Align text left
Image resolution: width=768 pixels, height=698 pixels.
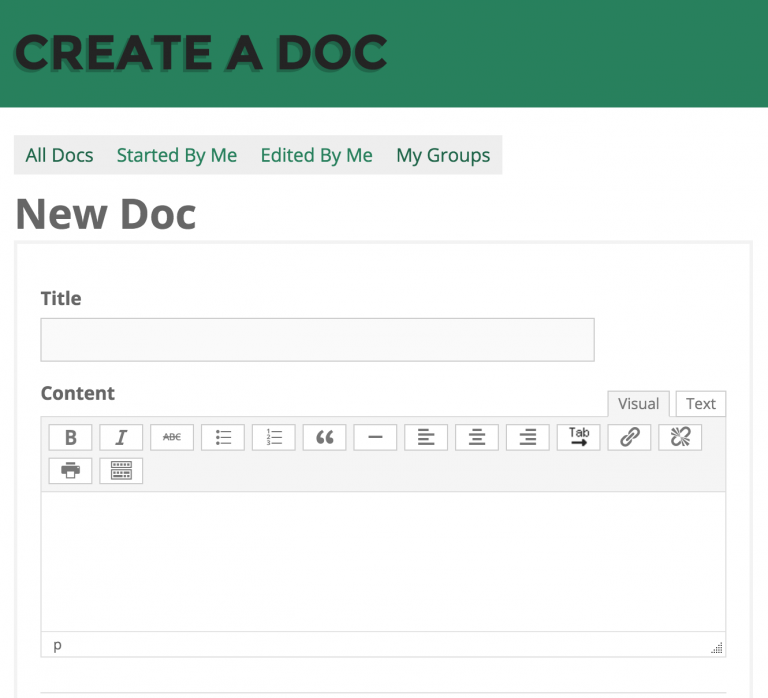click(426, 437)
